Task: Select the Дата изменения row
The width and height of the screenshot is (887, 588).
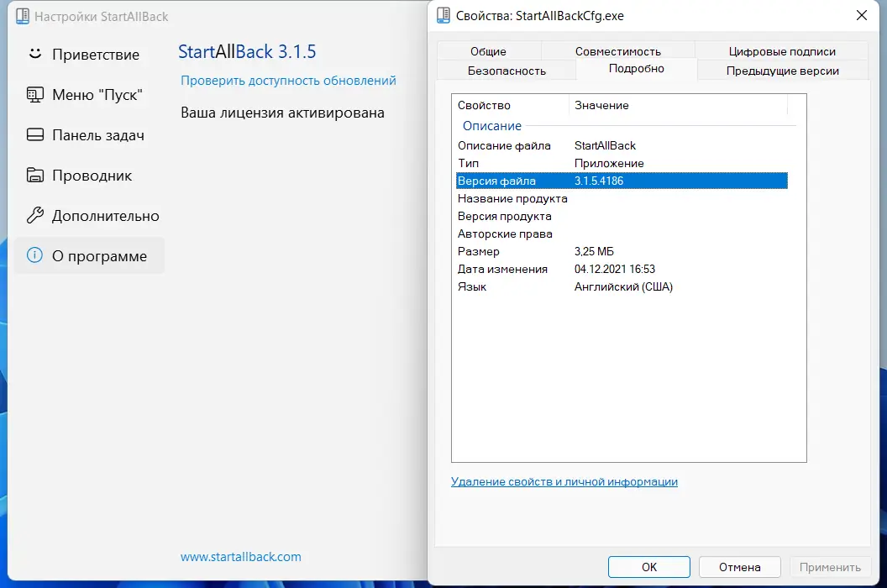Action: pos(622,269)
